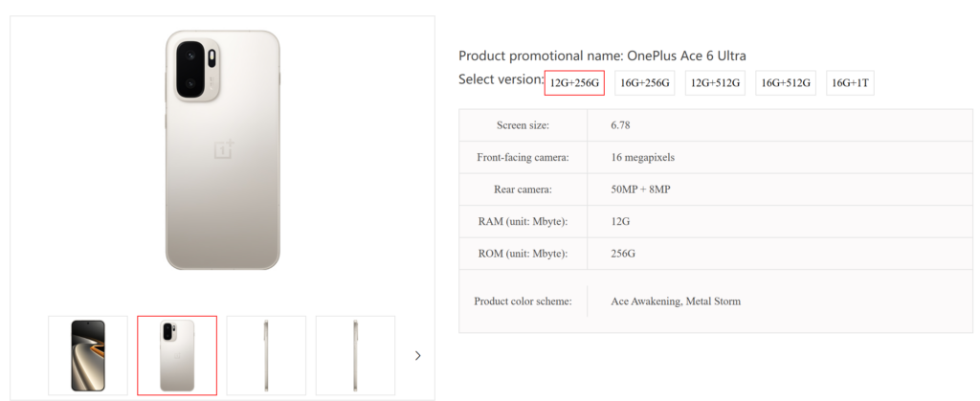Show next thumbnails with right chevron
Screen dimensions: 980x401
[x=417, y=355]
